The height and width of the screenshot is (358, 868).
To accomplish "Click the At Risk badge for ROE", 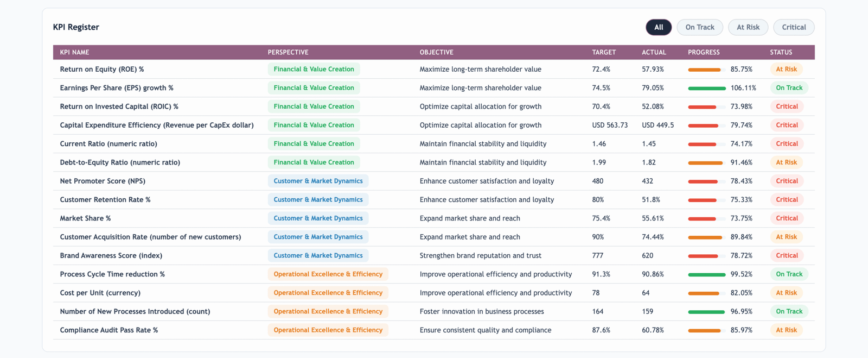I will [x=786, y=69].
